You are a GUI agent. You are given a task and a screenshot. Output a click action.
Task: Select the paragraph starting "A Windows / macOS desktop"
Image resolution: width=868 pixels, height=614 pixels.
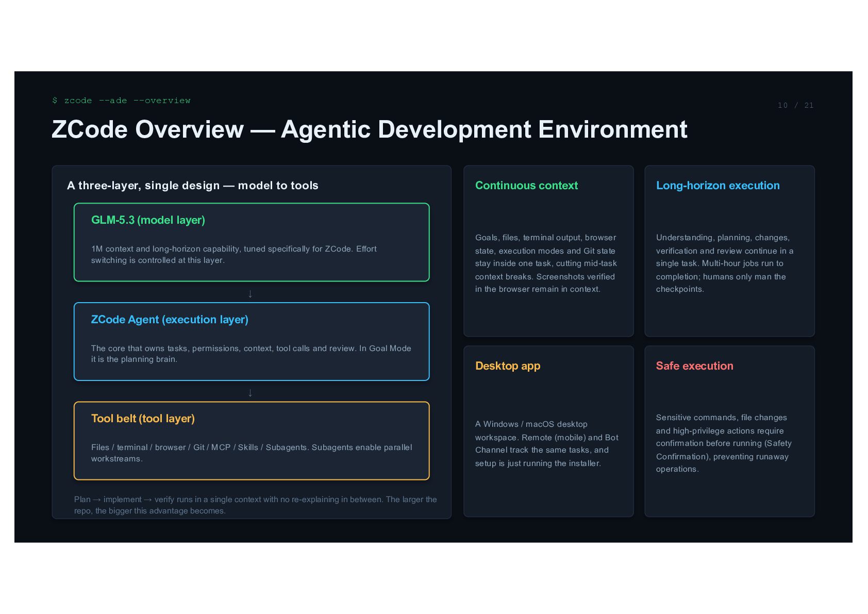(x=547, y=444)
